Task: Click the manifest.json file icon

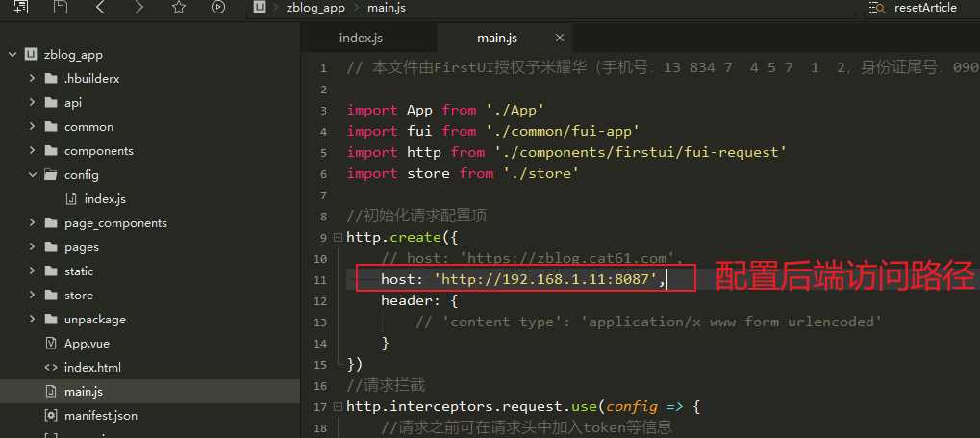Action: point(51,416)
